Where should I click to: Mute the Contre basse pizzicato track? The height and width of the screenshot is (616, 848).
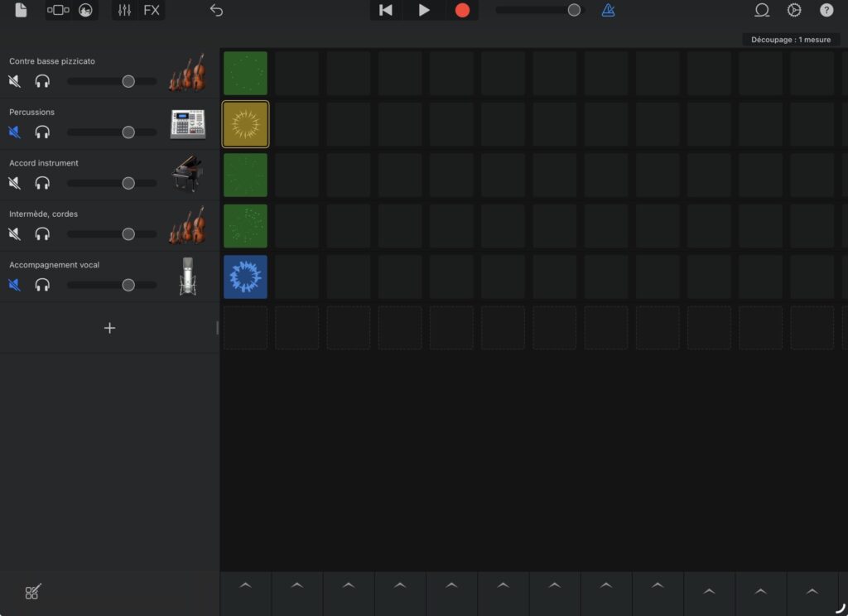coord(15,81)
